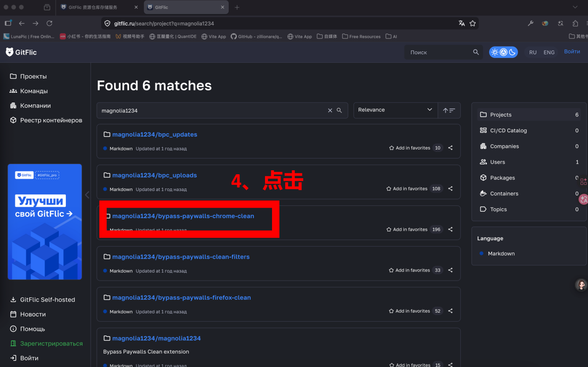Open magnolia1234/bypass-paywalls-chrome-clean project
Viewport: 588px width, 367px height.
183,216
